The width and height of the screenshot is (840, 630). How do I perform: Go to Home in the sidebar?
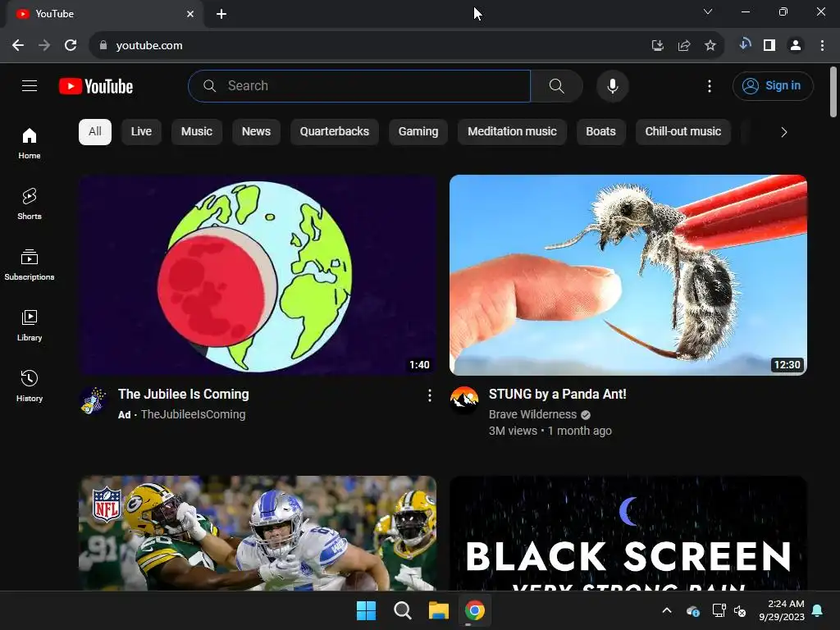coord(30,143)
